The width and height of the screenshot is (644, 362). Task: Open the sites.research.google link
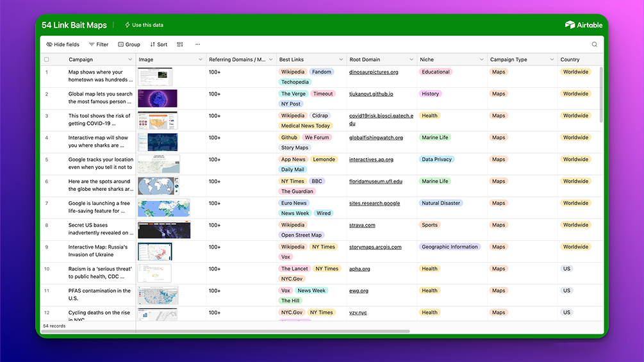pos(375,203)
